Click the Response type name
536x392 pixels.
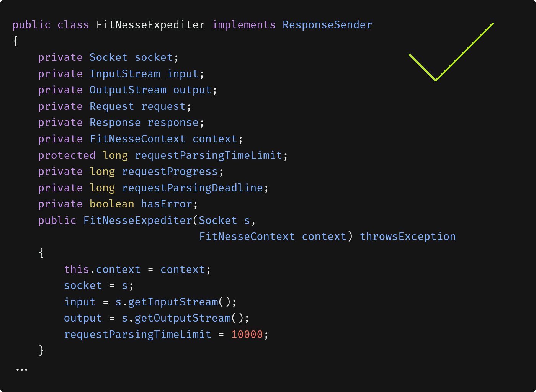point(115,122)
